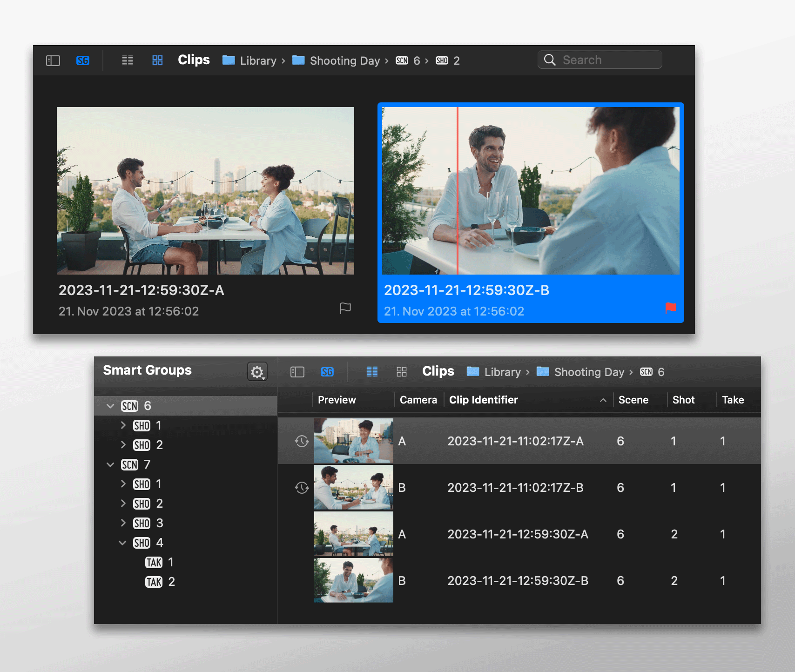Select list row 2023-11-21-12:59:30Z-A
795x672 pixels.
pyautogui.click(x=519, y=534)
